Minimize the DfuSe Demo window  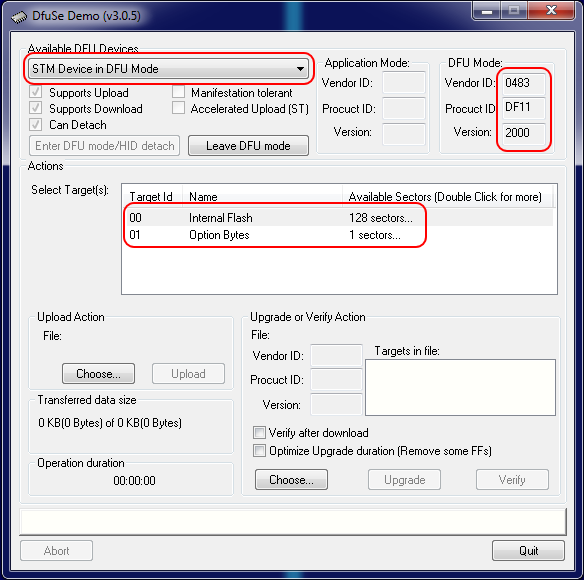486,11
